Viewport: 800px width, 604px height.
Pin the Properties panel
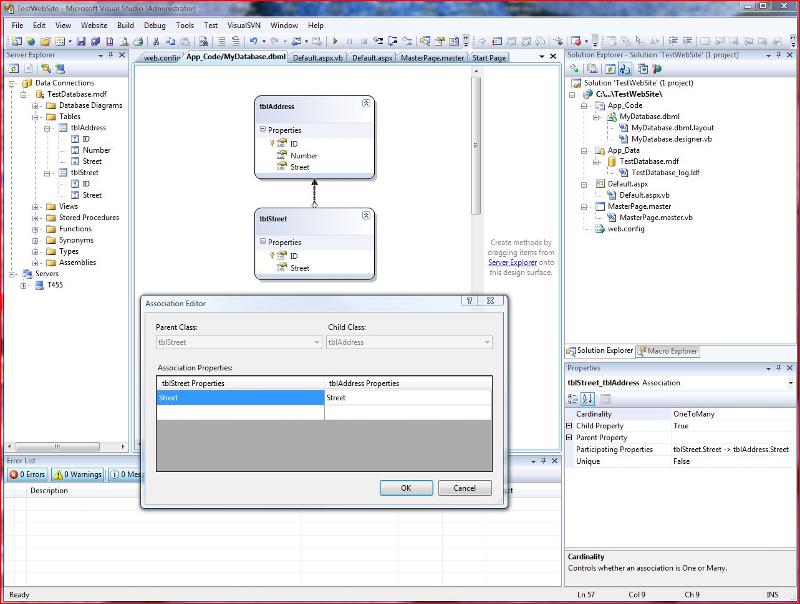pyautogui.click(x=779, y=368)
